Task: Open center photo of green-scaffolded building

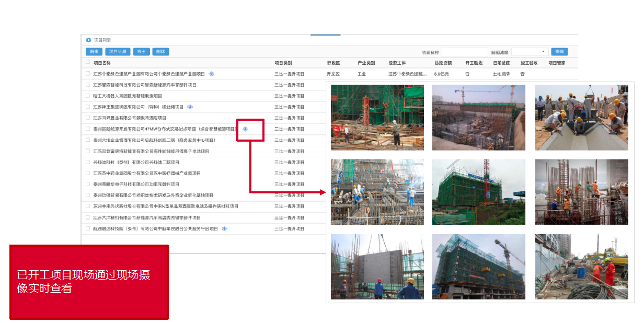Action: point(479,192)
